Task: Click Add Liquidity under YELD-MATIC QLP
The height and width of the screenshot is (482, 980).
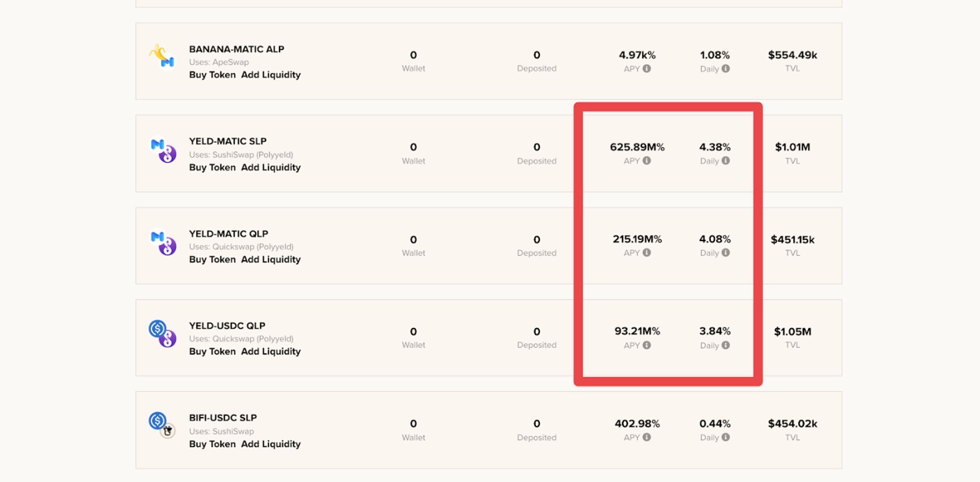Action: tap(270, 259)
